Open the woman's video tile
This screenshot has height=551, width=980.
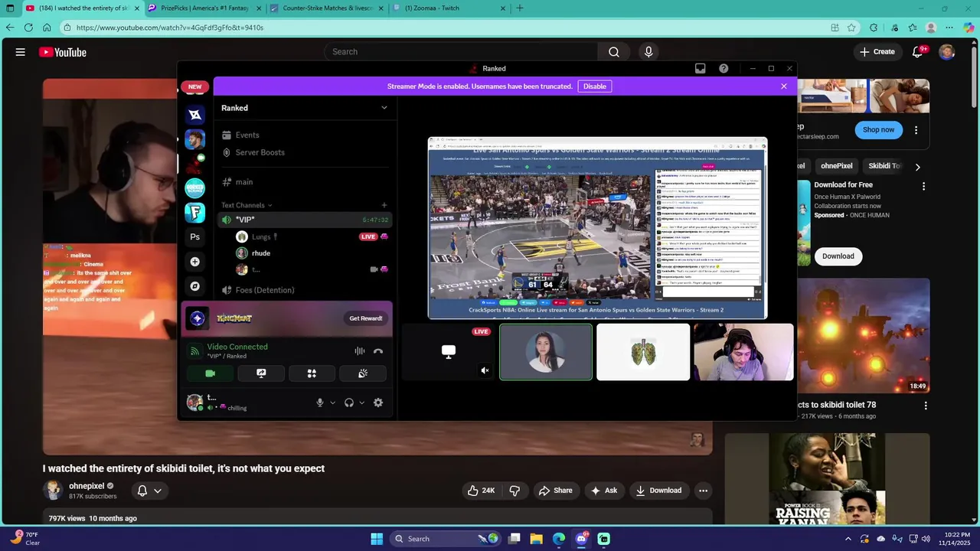point(546,352)
